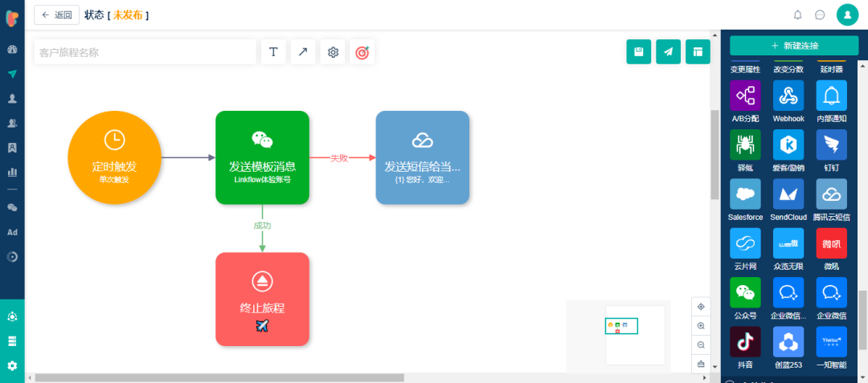Viewport: 868px width, 383px height.
Task: Select the arrow connector tool
Action: coord(303,52)
